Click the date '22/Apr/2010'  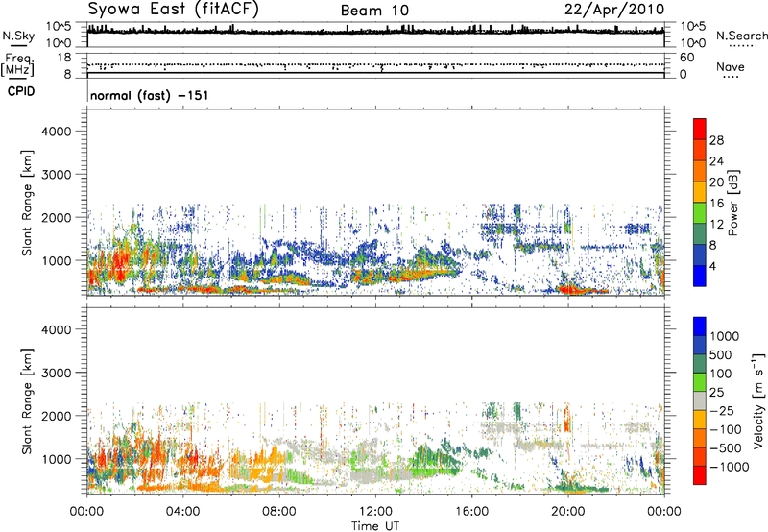[614, 10]
